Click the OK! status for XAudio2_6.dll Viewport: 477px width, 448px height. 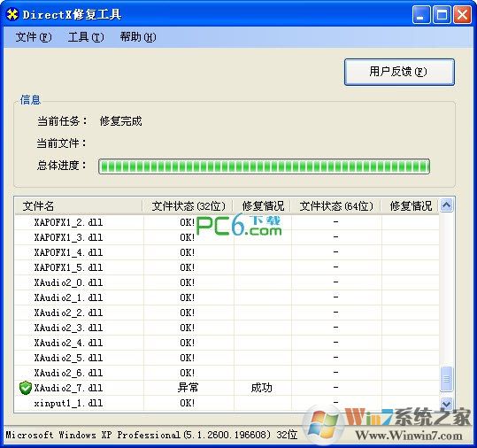click(187, 373)
